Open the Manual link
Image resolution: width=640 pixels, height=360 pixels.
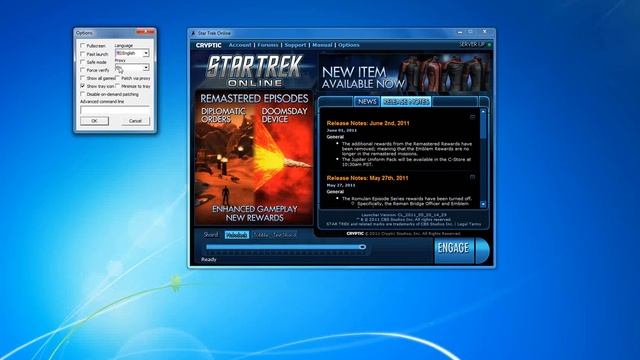tap(322, 45)
